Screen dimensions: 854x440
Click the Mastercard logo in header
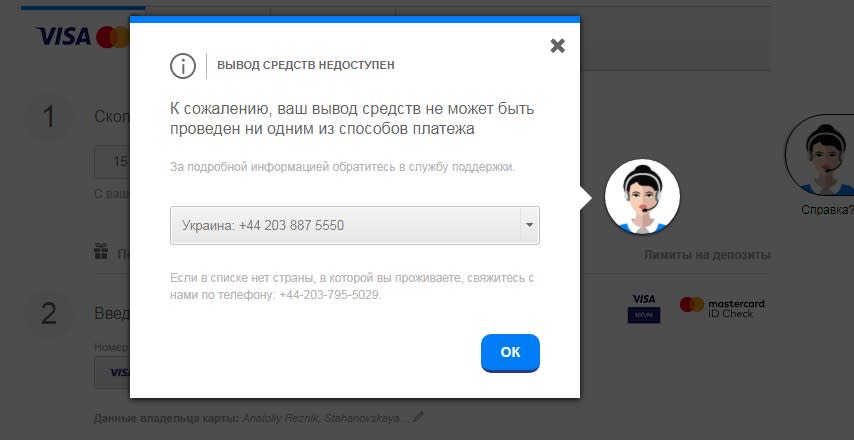point(113,37)
